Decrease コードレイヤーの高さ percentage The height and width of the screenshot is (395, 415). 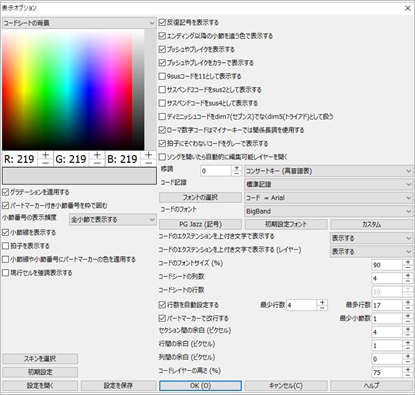(408, 375)
